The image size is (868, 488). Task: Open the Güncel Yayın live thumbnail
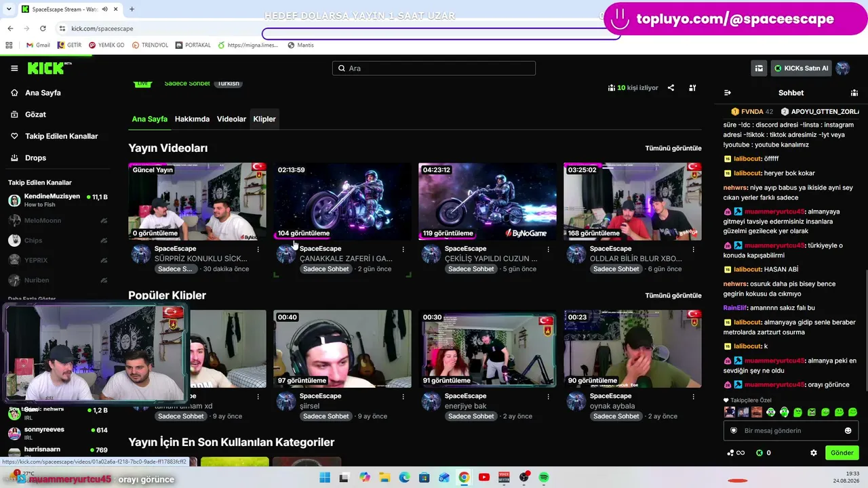pyautogui.click(x=197, y=201)
